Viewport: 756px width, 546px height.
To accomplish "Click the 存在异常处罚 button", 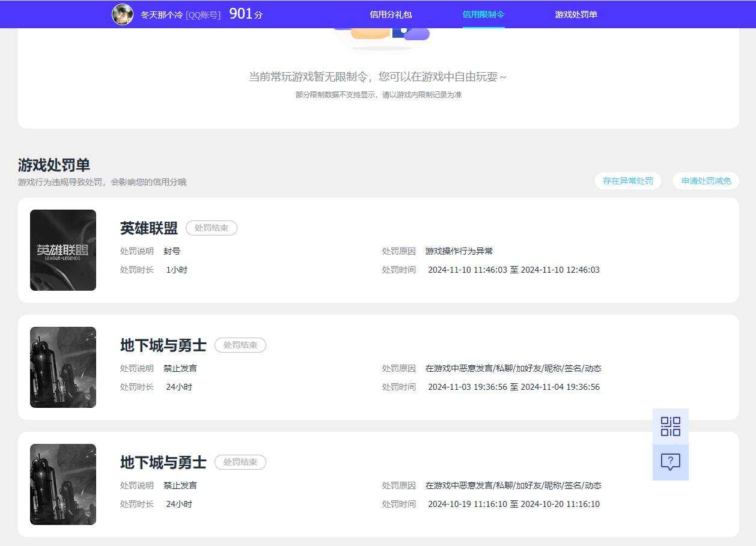I will coord(628,181).
